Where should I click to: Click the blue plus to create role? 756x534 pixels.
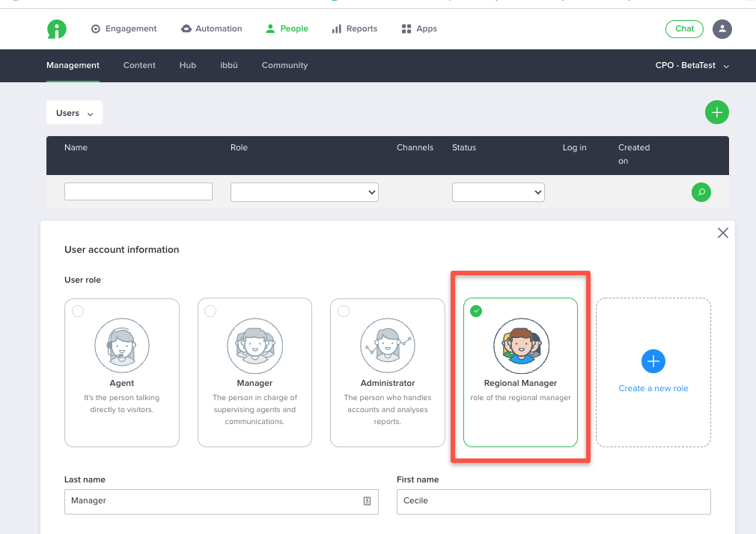(x=653, y=361)
